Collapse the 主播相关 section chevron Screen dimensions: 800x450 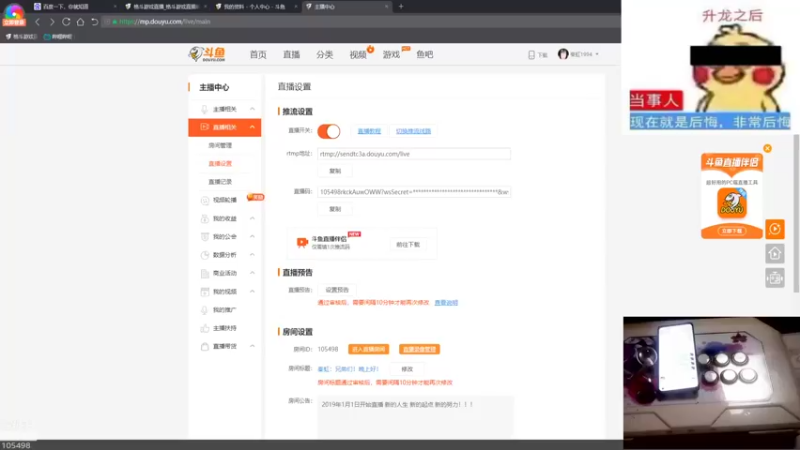coord(252,109)
